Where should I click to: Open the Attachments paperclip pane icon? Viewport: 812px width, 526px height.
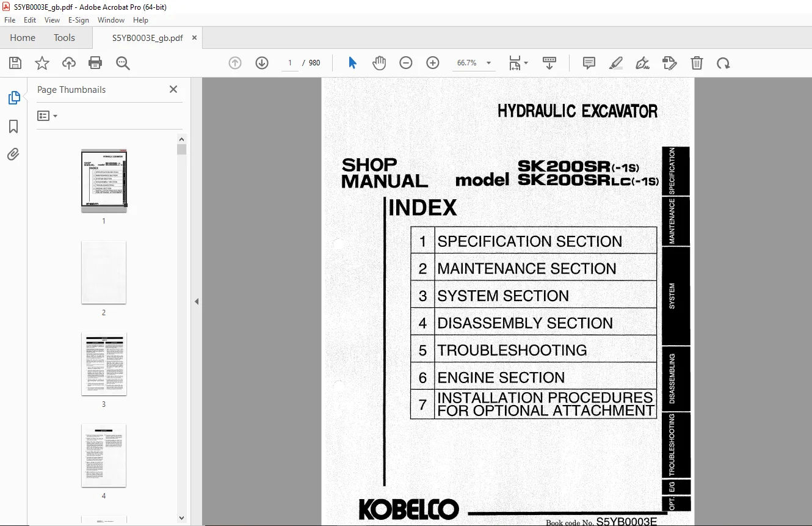(13, 155)
